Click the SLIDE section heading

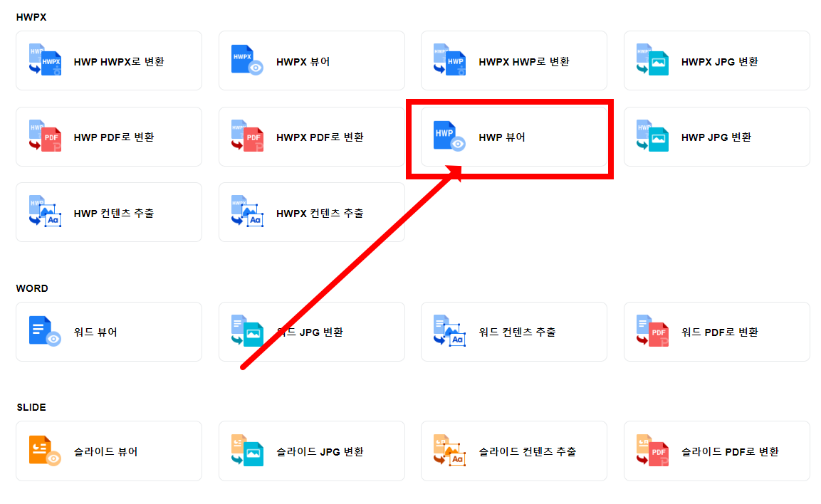[30, 406]
